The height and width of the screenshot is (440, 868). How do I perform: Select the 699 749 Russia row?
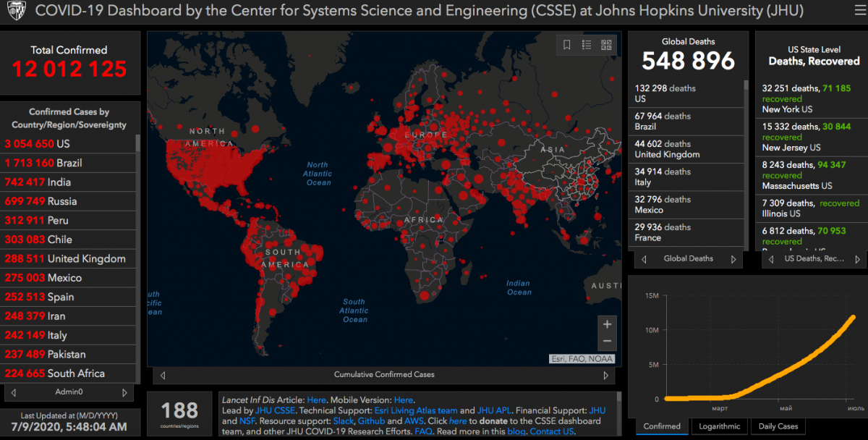69,201
